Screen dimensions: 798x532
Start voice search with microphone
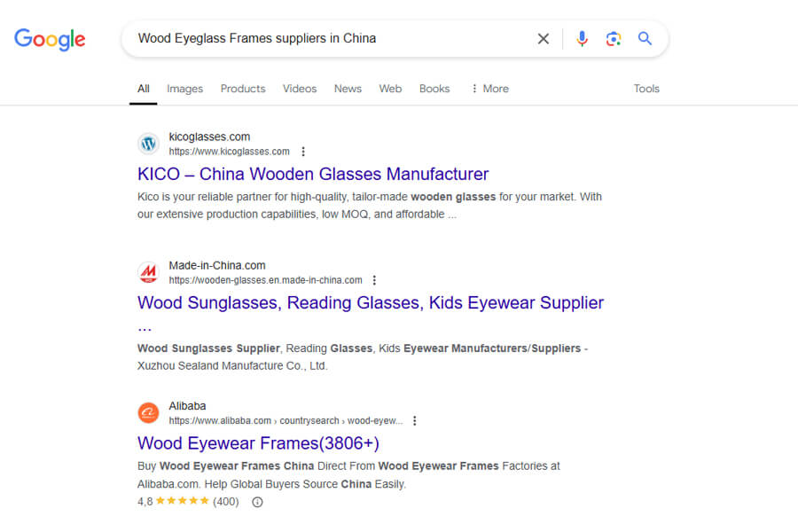(582, 39)
